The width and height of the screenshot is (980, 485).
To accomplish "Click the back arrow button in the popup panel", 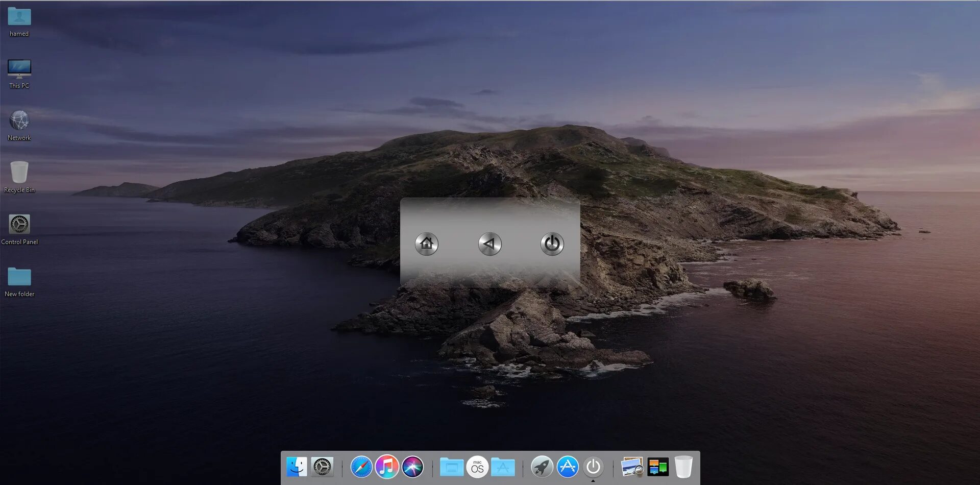I will 490,244.
